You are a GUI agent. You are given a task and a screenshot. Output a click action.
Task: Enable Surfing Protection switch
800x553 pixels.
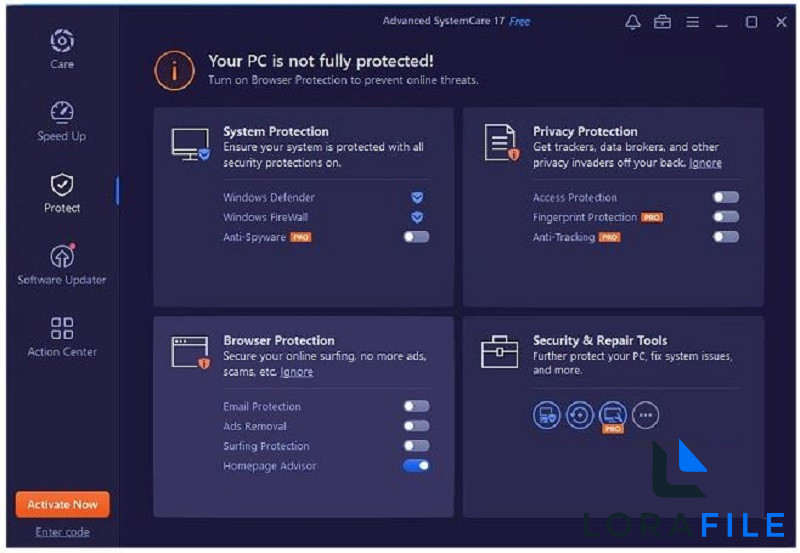click(x=416, y=446)
